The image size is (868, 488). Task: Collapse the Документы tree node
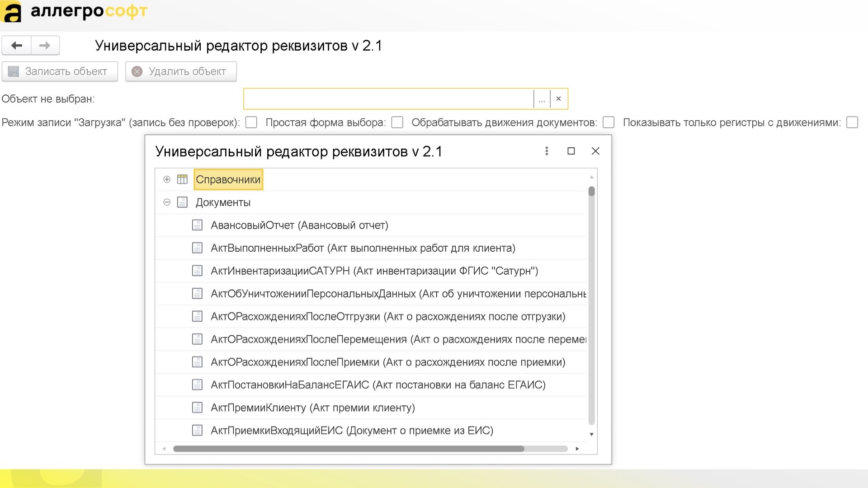click(167, 202)
